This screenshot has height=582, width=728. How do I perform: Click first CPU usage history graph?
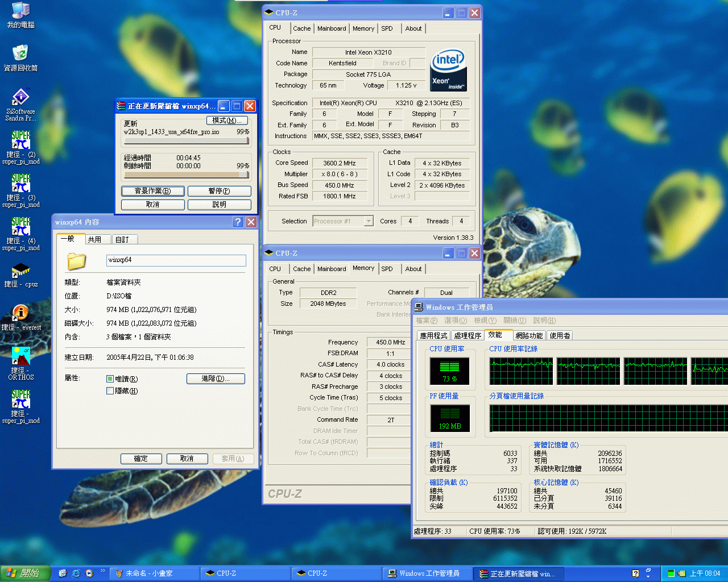(522, 371)
